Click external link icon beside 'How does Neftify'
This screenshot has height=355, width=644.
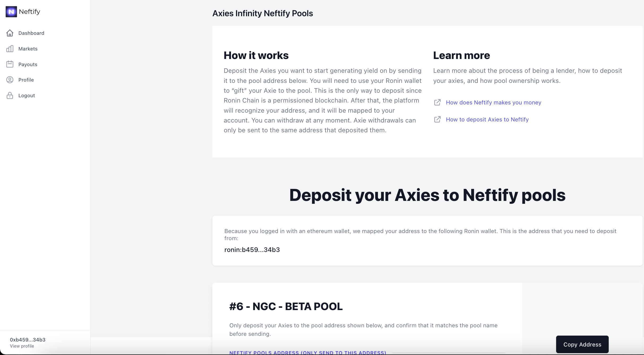coord(437,102)
